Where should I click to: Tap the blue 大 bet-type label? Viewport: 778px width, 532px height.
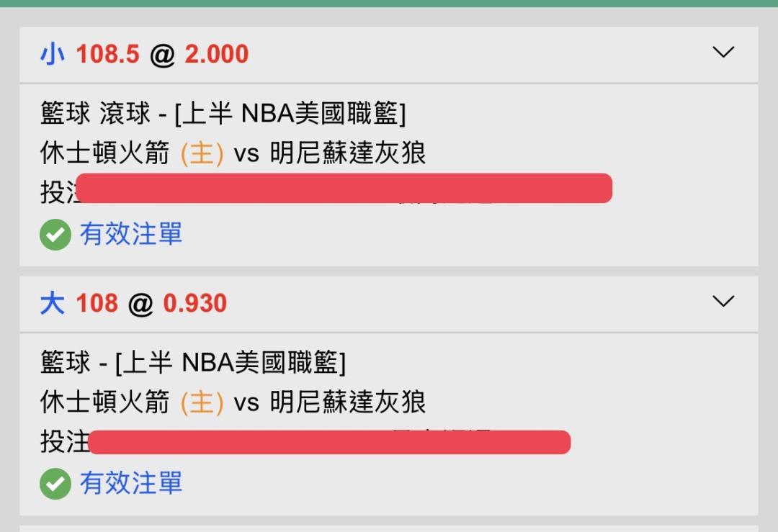[x=53, y=303]
